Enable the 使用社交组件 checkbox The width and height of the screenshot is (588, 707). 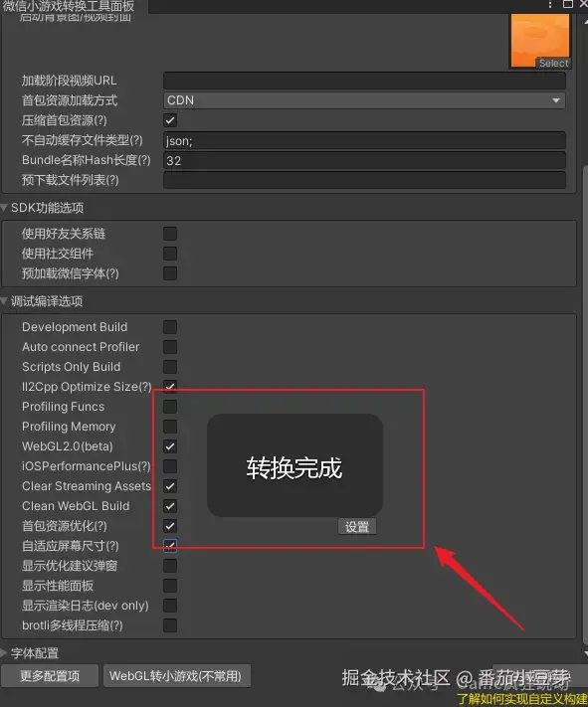170,254
